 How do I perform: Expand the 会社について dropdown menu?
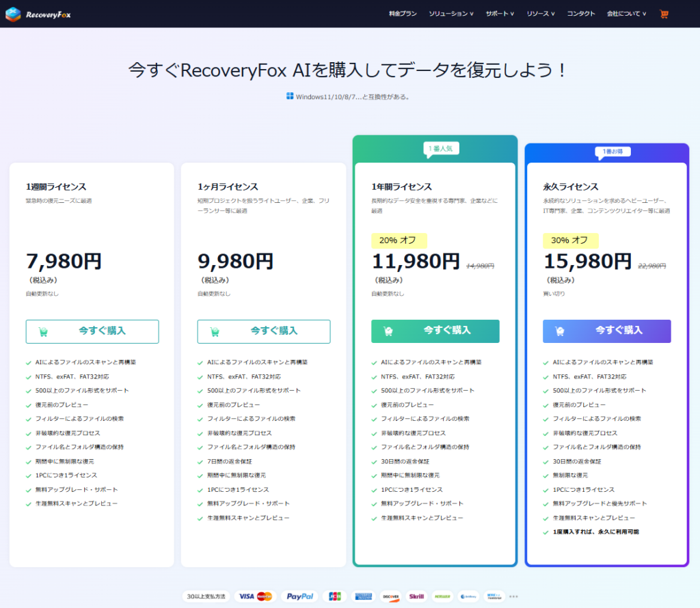coord(626,14)
